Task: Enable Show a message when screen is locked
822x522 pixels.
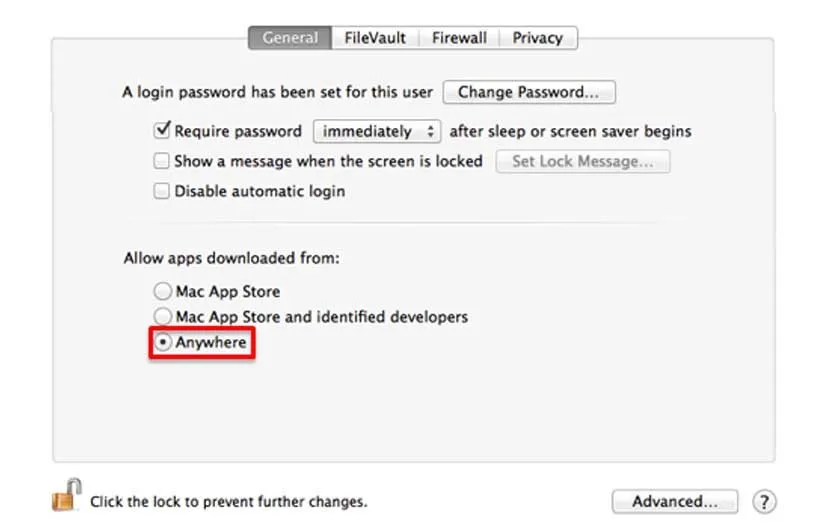Action: click(x=162, y=161)
